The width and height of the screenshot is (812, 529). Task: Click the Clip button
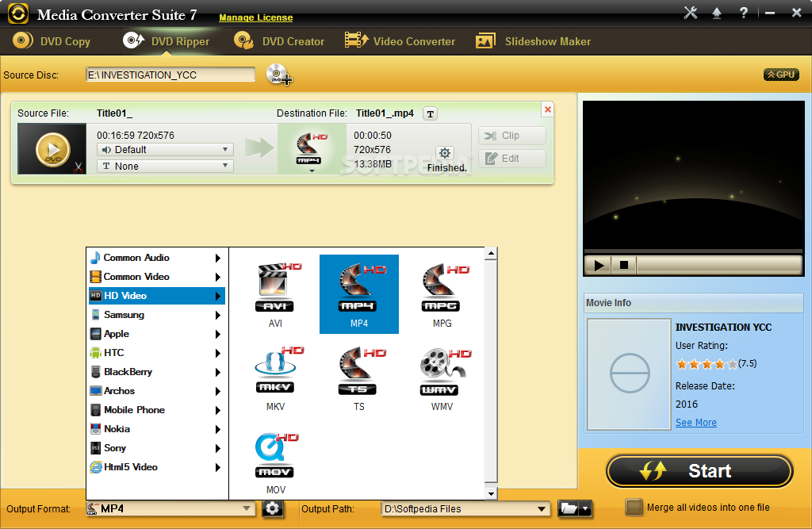click(x=511, y=136)
